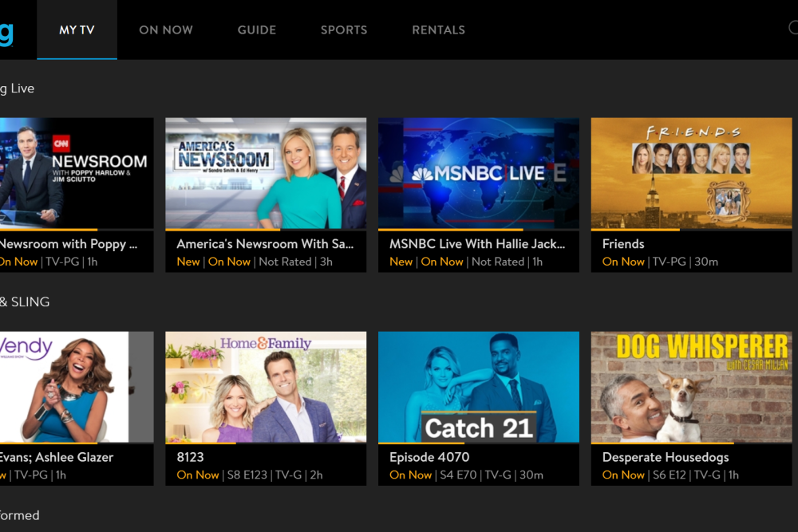Viewport: 798px width, 532px height.
Task: Click the title 'MSNBC Live With Hallie Jack...'
Action: (x=477, y=244)
